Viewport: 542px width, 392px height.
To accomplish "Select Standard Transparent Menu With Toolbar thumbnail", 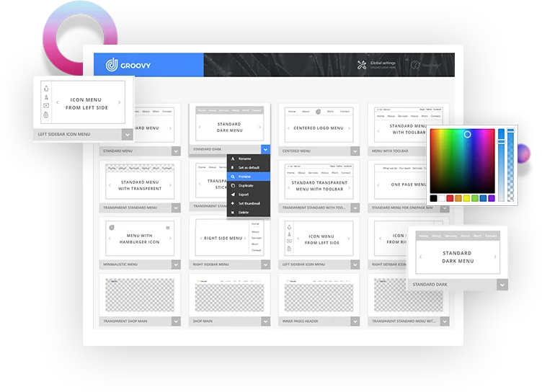I will (319, 182).
